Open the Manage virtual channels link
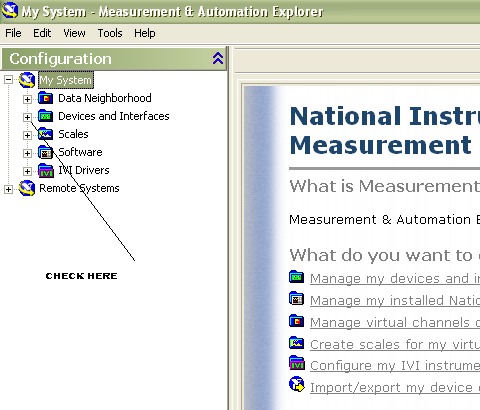Image resolution: width=480 pixels, height=410 pixels. point(395,322)
